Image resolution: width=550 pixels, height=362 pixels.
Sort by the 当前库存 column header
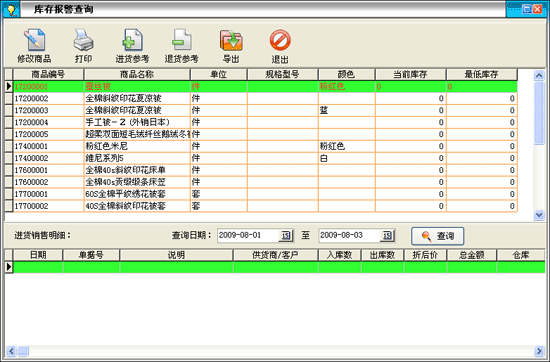tap(410, 74)
